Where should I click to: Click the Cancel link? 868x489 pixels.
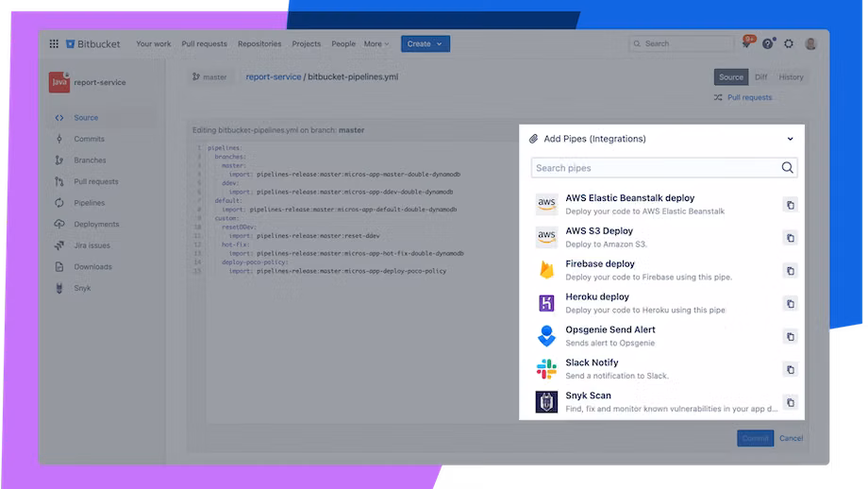(x=791, y=438)
